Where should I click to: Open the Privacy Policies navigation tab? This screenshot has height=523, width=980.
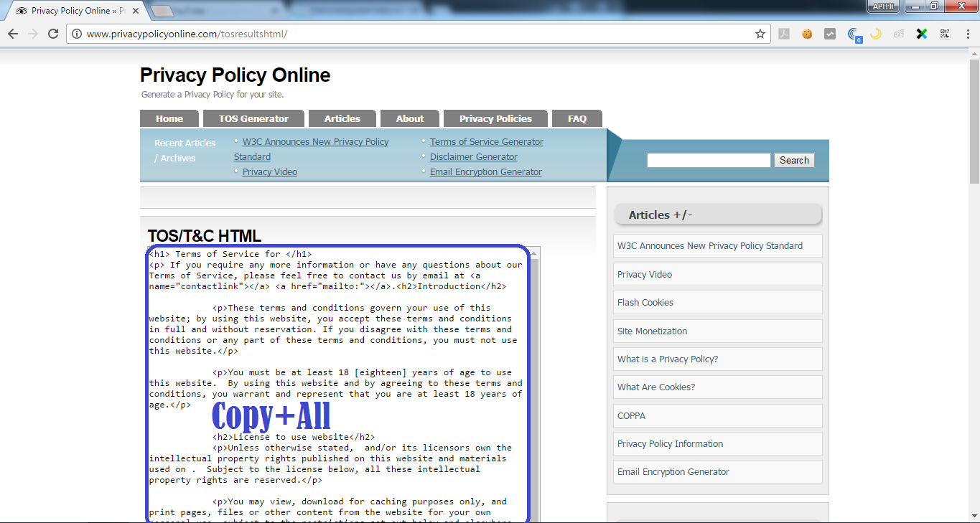coord(495,118)
